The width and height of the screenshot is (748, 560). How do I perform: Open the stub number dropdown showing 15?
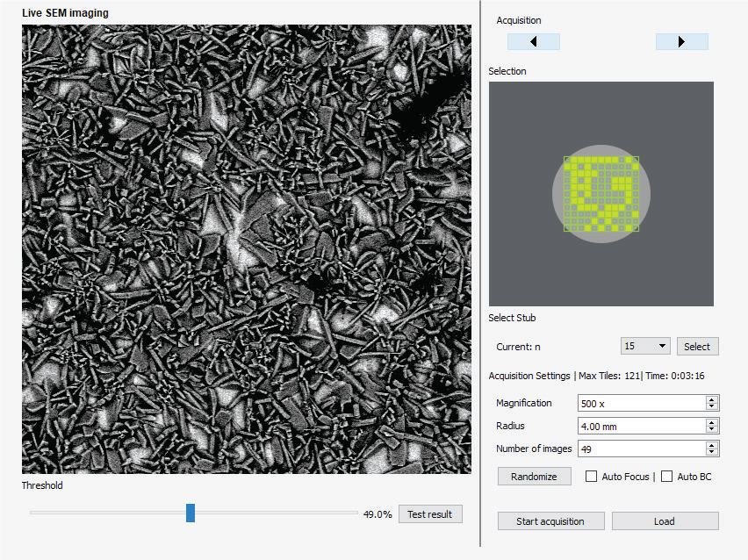point(645,346)
